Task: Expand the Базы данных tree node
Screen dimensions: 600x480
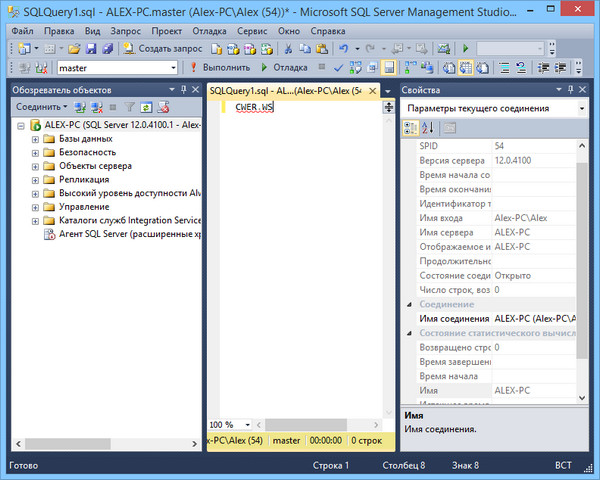Action: (36, 139)
